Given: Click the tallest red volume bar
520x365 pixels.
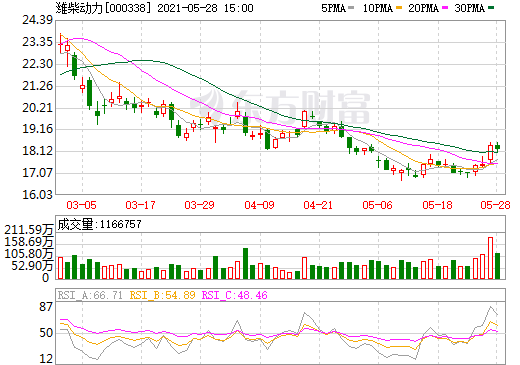Looking at the screenshot, I should click(x=490, y=258).
